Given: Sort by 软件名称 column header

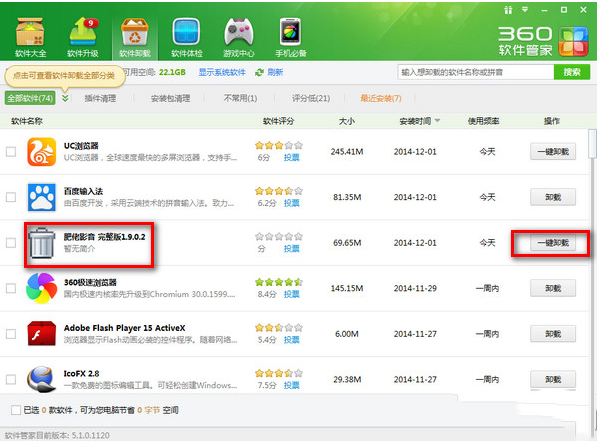Looking at the screenshot, I should (x=27, y=121).
